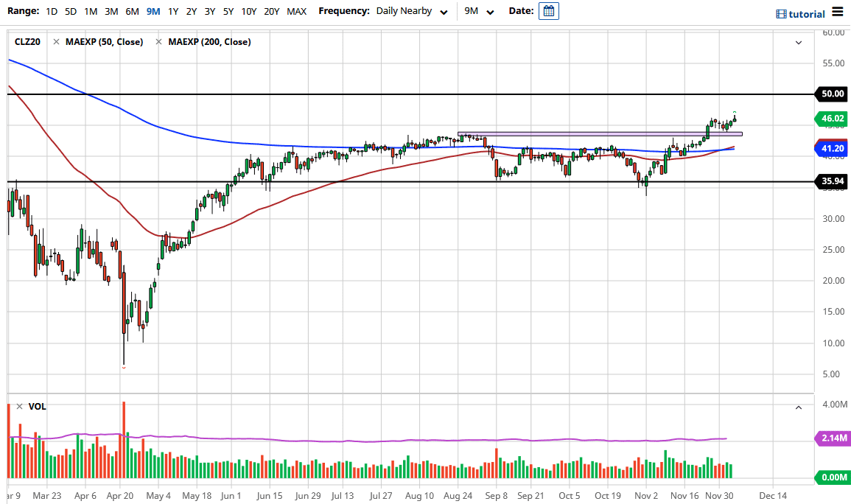This screenshot has height=504, width=851.
Task: Click the green 46.02 last price label
Action: (x=832, y=119)
